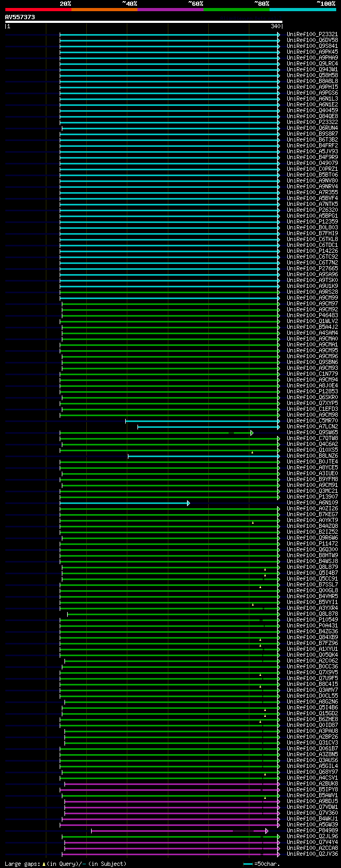The height and width of the screenshot is (868, 341).
Task: Select hit label UniRef100_P10549
Action: click(312, 620)
